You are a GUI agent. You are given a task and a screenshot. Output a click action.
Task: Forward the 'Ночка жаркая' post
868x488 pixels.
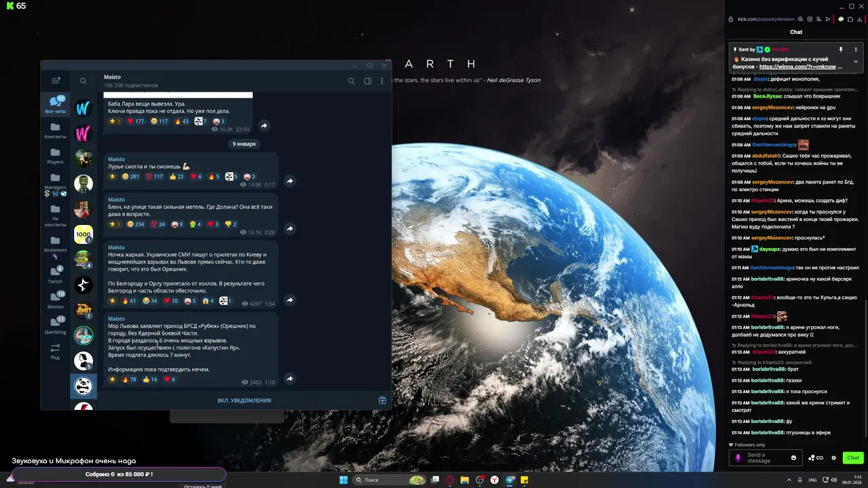(290, 300)
